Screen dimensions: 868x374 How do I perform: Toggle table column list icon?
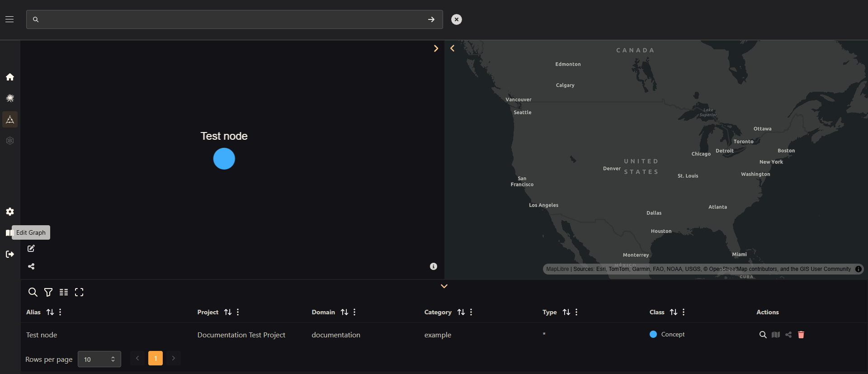(64, 292)
